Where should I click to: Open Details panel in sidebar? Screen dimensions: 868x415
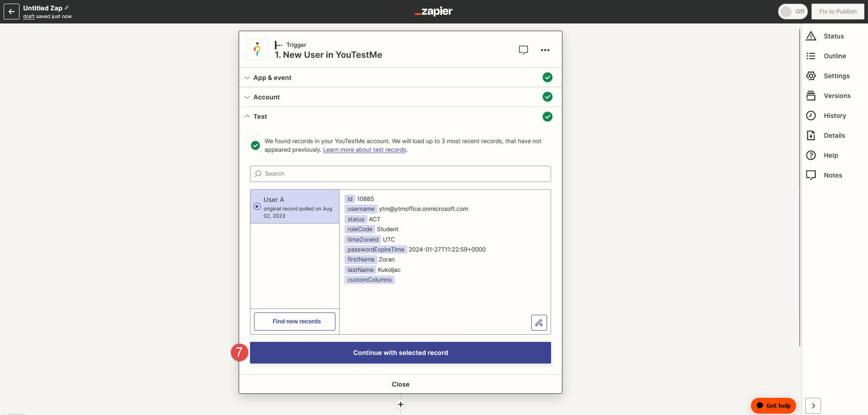pos(834,135)
